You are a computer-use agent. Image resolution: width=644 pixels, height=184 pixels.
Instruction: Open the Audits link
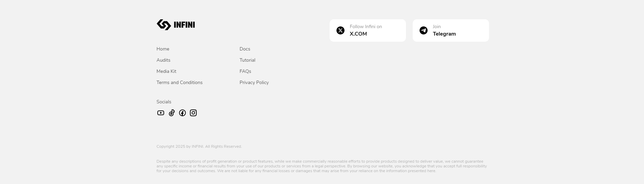[x=163, y=60]
